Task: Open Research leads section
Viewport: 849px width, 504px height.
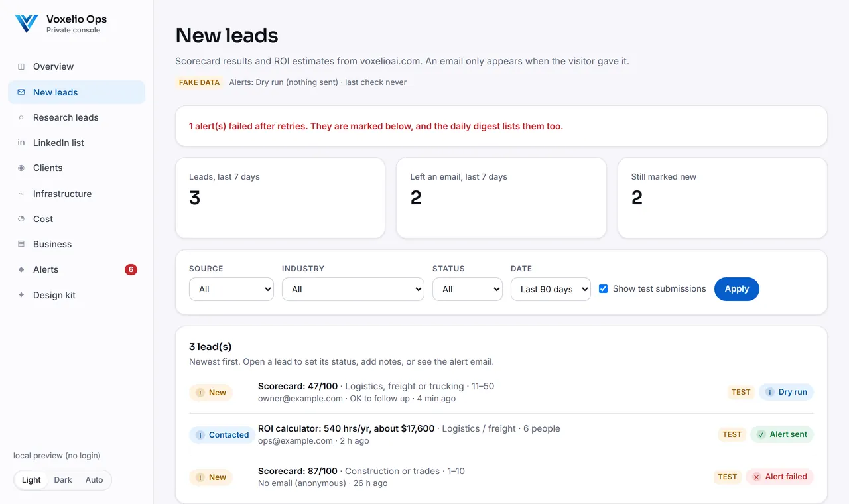Action: [x=76, y=117]
